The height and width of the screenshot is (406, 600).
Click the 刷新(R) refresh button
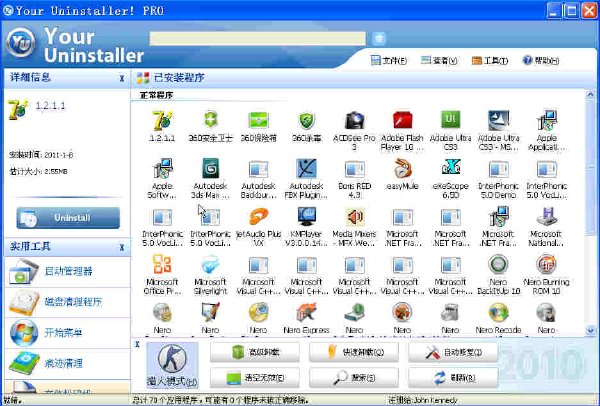453,378
